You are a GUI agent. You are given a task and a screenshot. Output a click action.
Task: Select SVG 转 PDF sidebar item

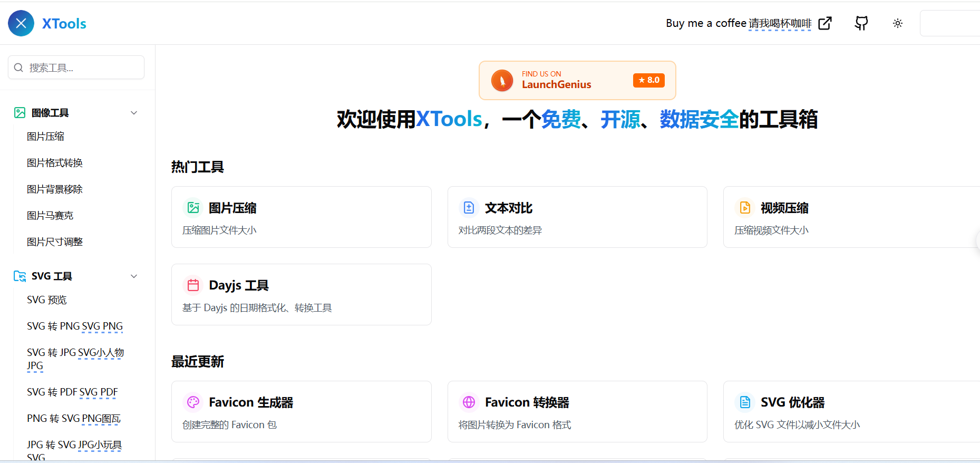click(72, 392)
